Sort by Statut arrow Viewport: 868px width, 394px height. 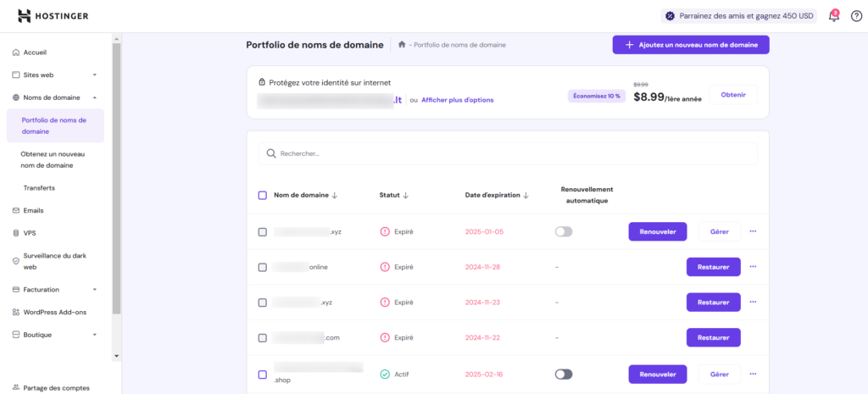(406, 196)
